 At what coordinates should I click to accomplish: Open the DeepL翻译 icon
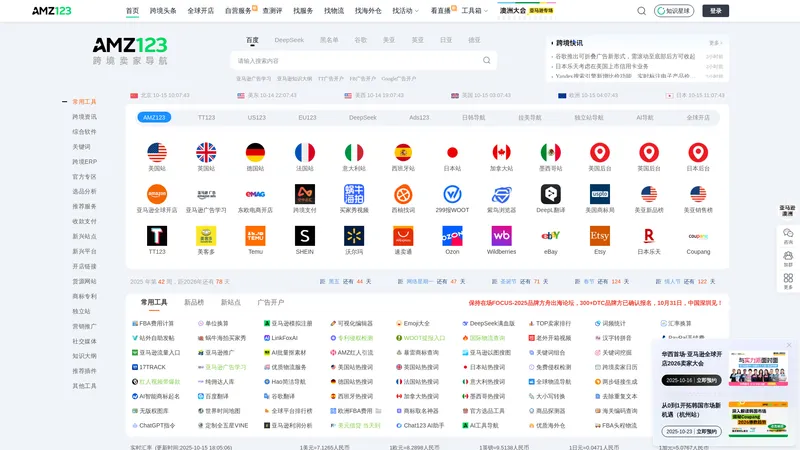point(550,194)
